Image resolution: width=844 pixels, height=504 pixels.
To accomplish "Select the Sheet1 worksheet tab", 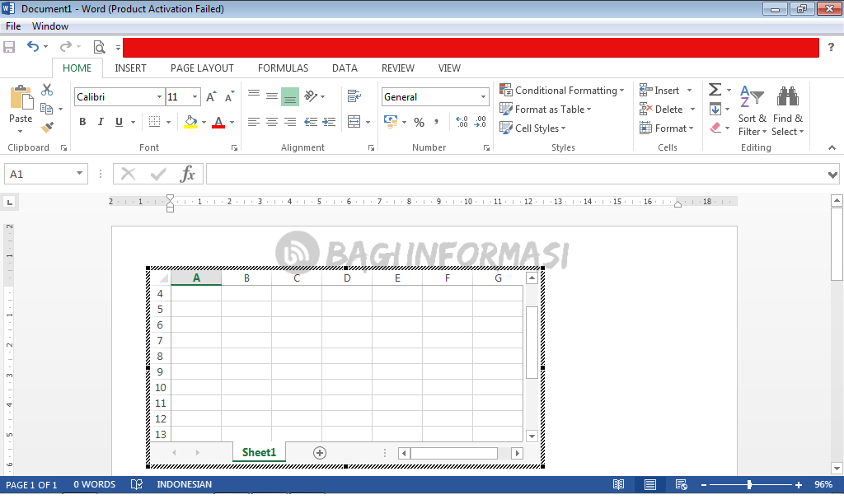I will point(259,452).
